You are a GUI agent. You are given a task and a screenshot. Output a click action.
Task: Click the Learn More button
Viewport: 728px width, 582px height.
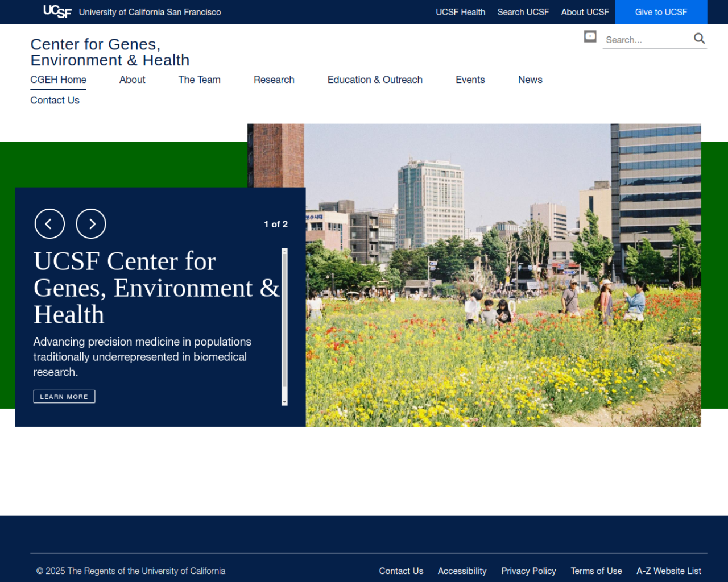tap(64, 397)
